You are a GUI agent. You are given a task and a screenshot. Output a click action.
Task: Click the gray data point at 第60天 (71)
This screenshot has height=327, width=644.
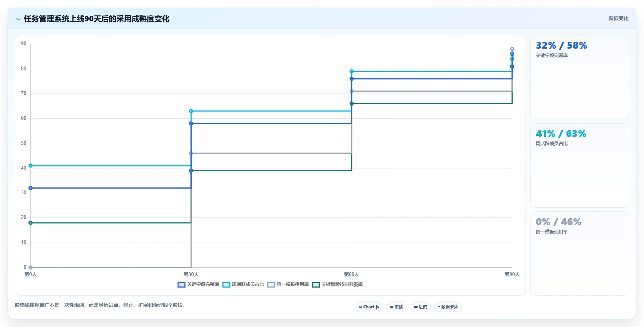[x=352, y=91]
